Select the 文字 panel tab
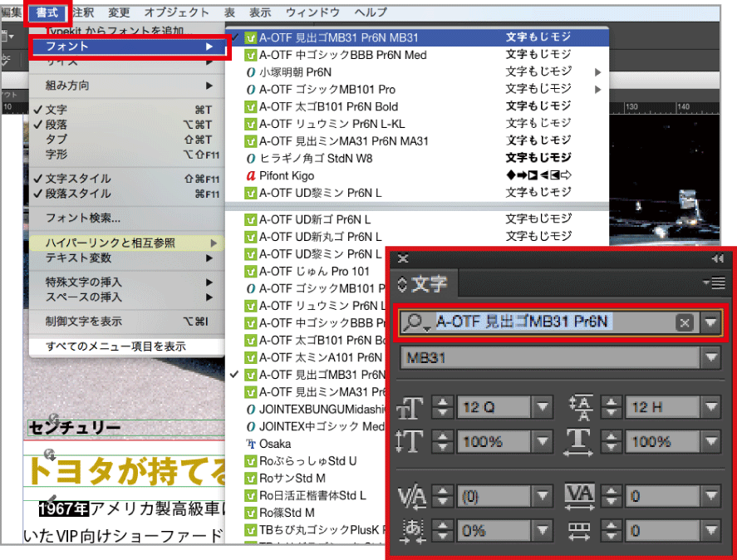737x560 pixels. pos(423,284)
